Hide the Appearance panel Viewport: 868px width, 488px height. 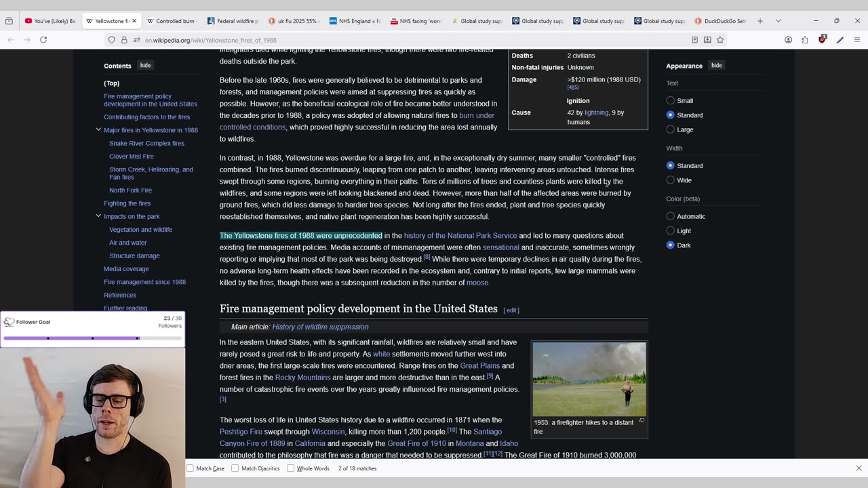click(x=716, y=66)
